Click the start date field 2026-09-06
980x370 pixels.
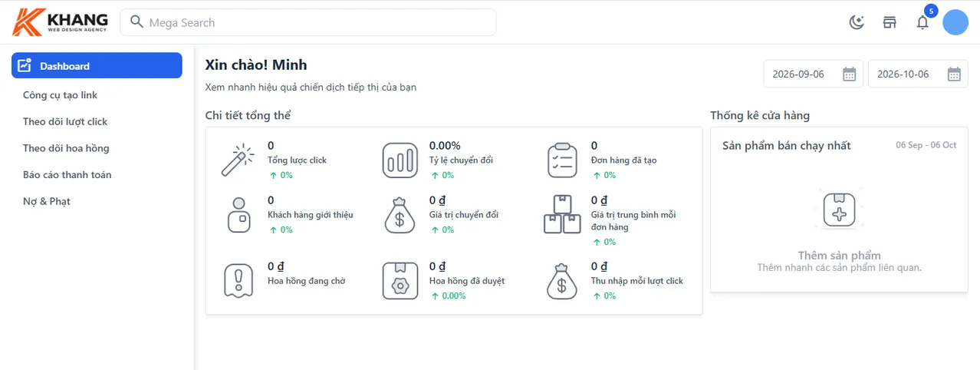pos(814,74)
